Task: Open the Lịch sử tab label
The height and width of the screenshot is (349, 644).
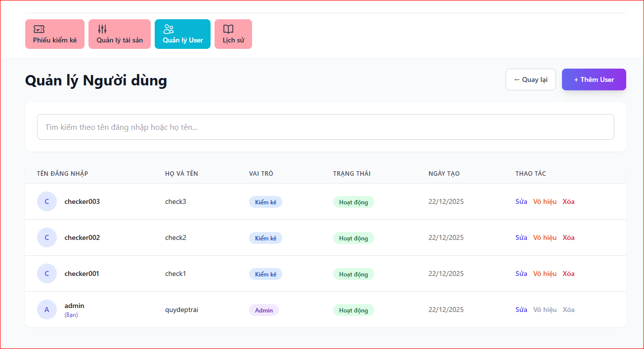Action: tap(233, 40)
